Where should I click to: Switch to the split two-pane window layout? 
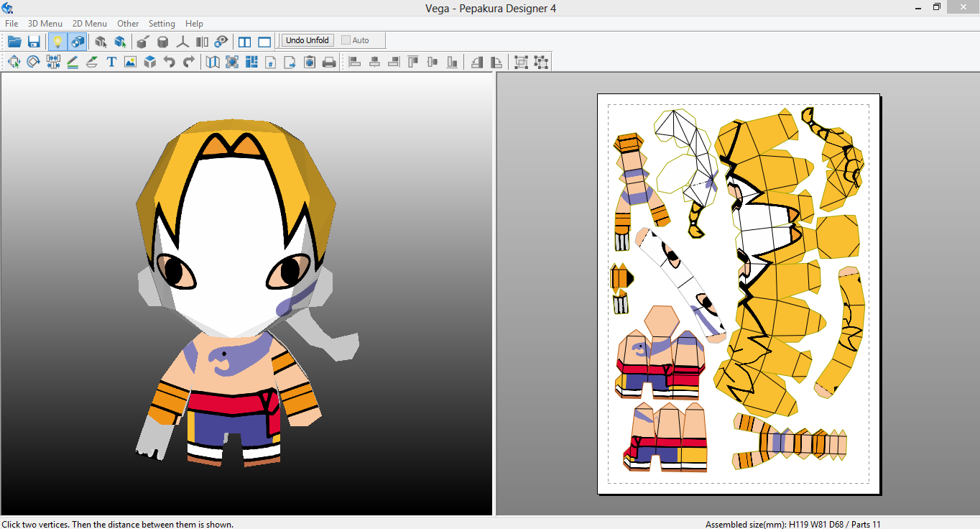pos(245,41)
